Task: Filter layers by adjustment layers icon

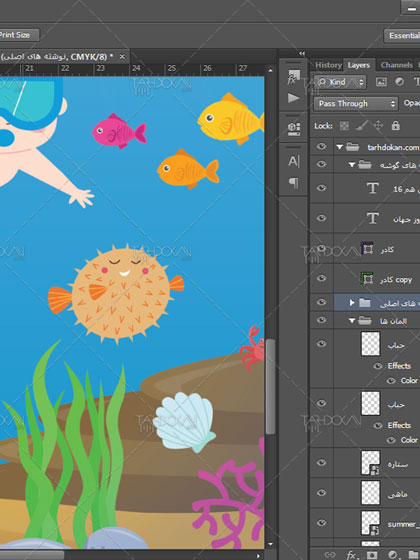Action: click(399, 82)
